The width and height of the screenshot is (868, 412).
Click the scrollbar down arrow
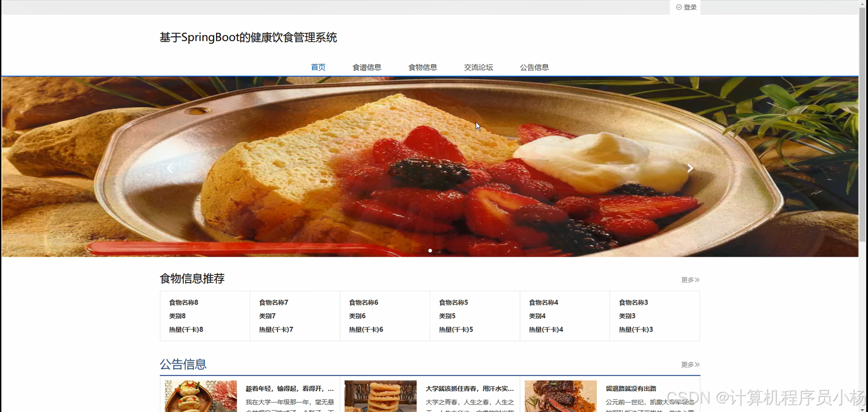point(863,409)
